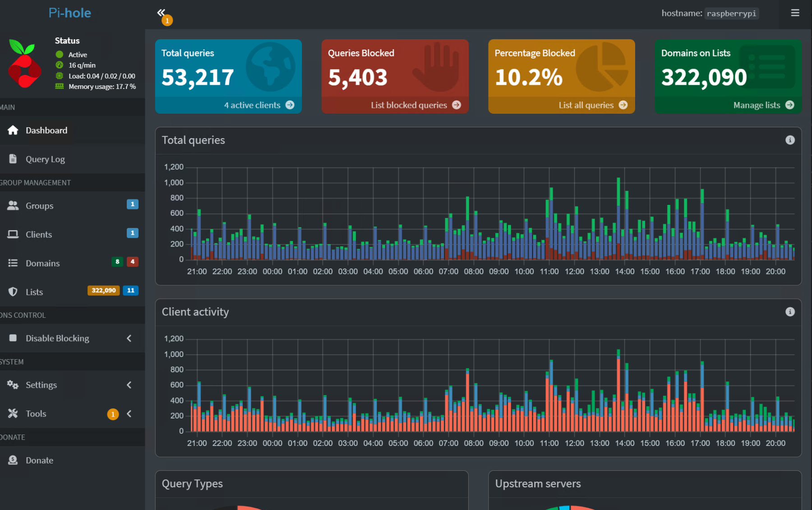This screenshot has width=812, height=510.
Task: Expand the Tools submenu chevron
Action: (x=129, y=414)
